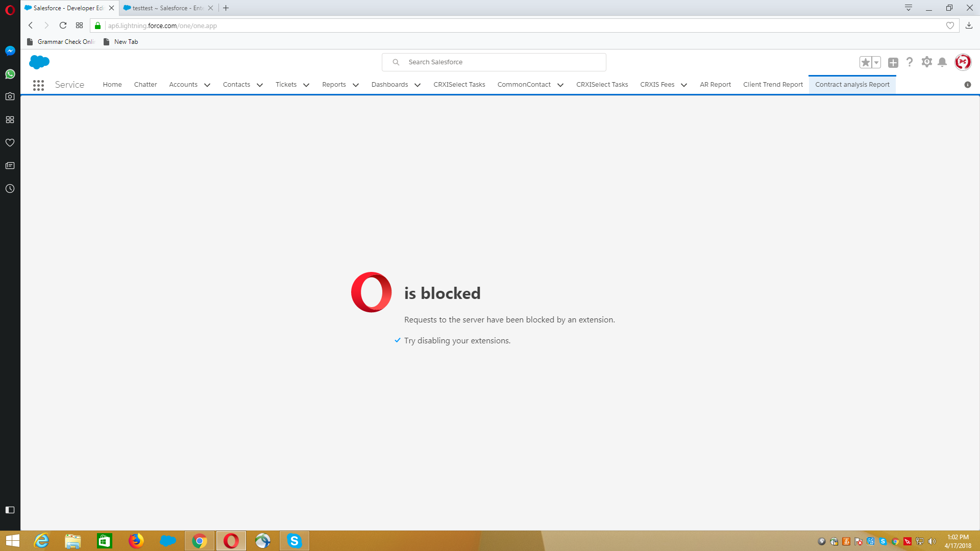Open the global create plus icon
This screenshot has width=980, height=551.
click(x=893, y=62)
